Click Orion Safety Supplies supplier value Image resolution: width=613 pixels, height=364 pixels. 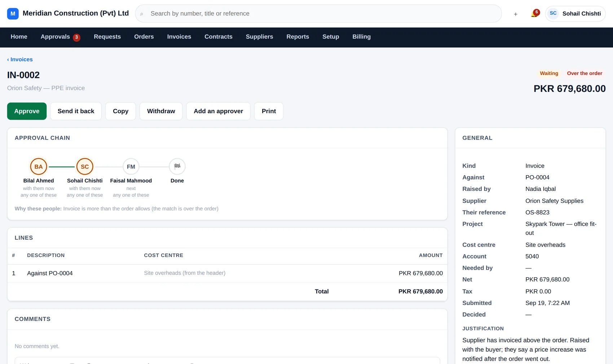coord(554,201)
